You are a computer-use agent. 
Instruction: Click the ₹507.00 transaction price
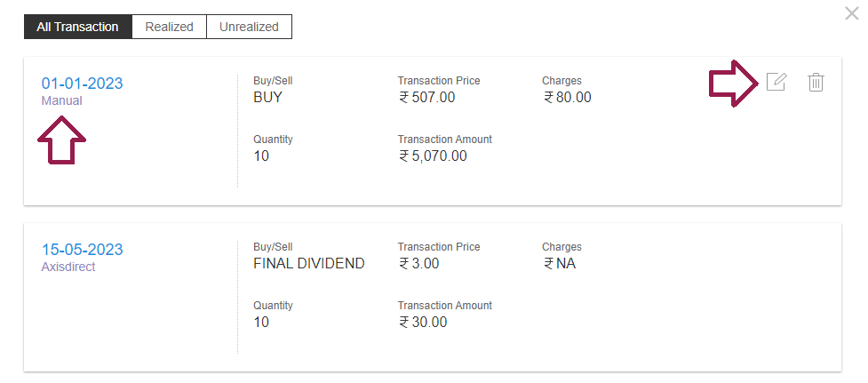point(426,98)
